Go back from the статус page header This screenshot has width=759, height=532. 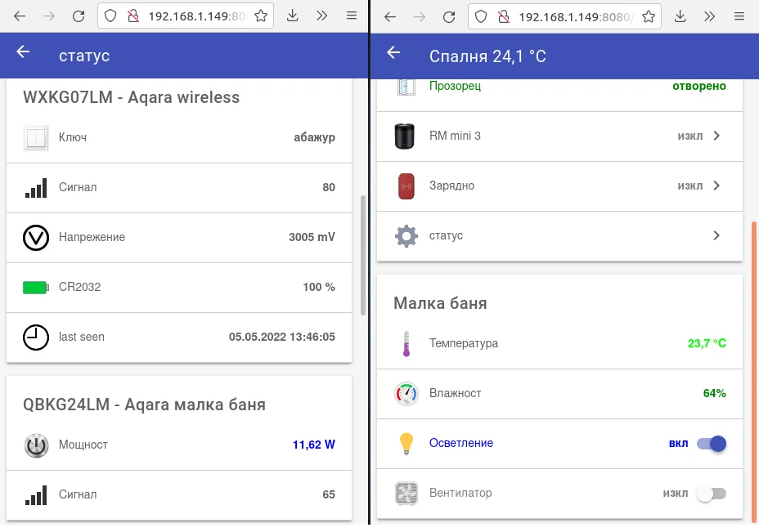click(23, 51)
